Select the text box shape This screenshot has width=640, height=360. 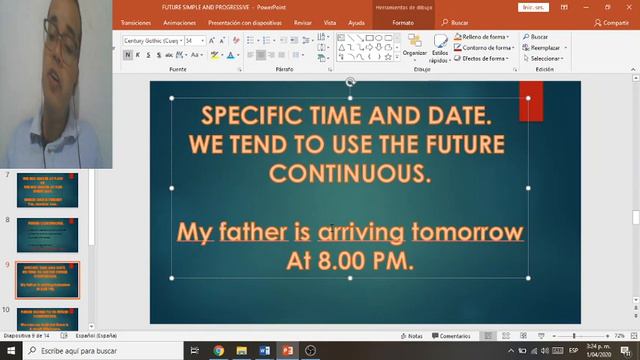coord(341,38)
